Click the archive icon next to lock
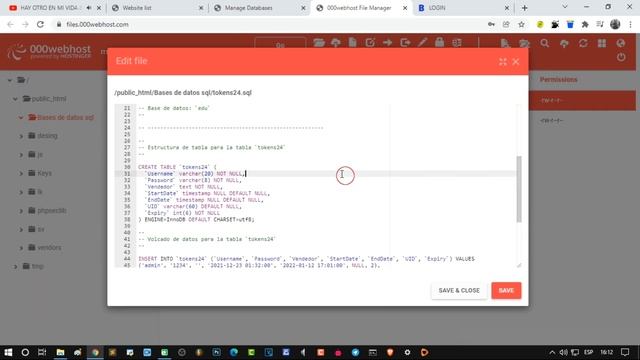The height and width of the screenshot is (360, 640). (x=457, y=42)
